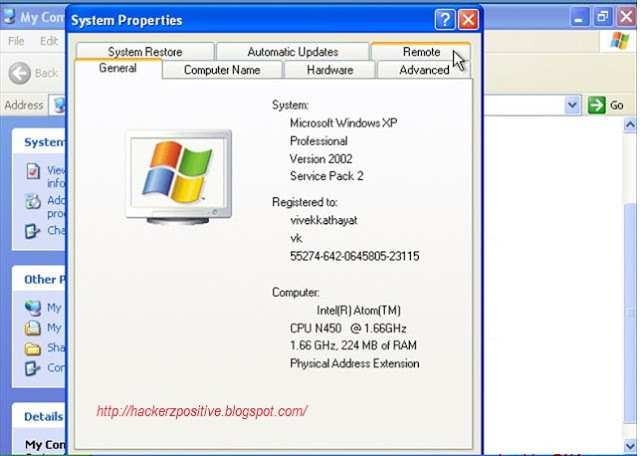Click the System Tasks panel header
This screenshot has height=456, width=640.
click(39, 142)
